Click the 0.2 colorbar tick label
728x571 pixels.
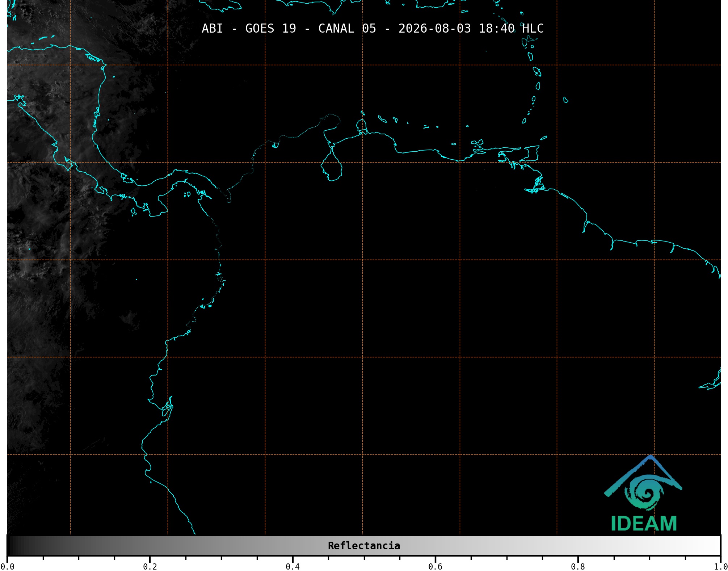(150, 567)
